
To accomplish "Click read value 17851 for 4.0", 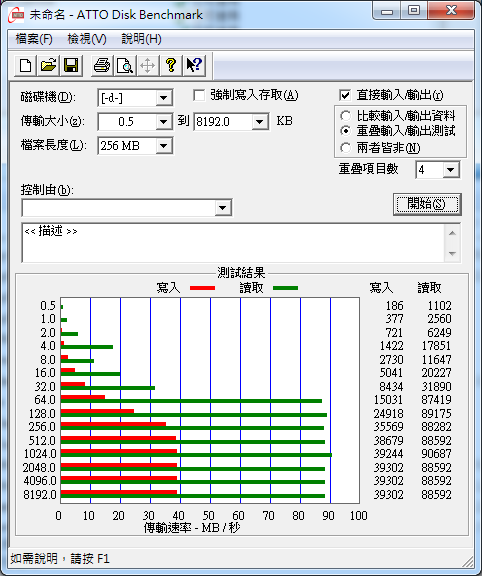I will (436, 346).
